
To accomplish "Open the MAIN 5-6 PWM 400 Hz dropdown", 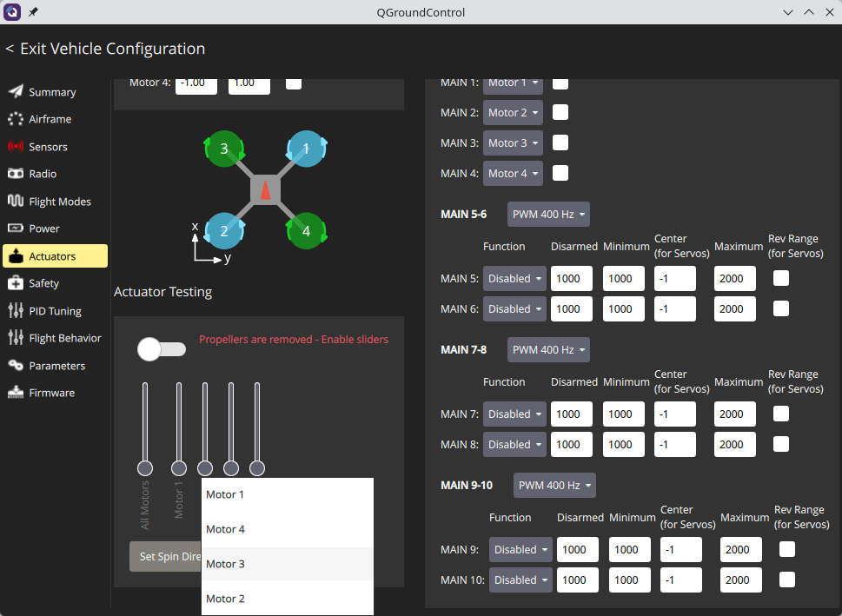I will (548, 215).
